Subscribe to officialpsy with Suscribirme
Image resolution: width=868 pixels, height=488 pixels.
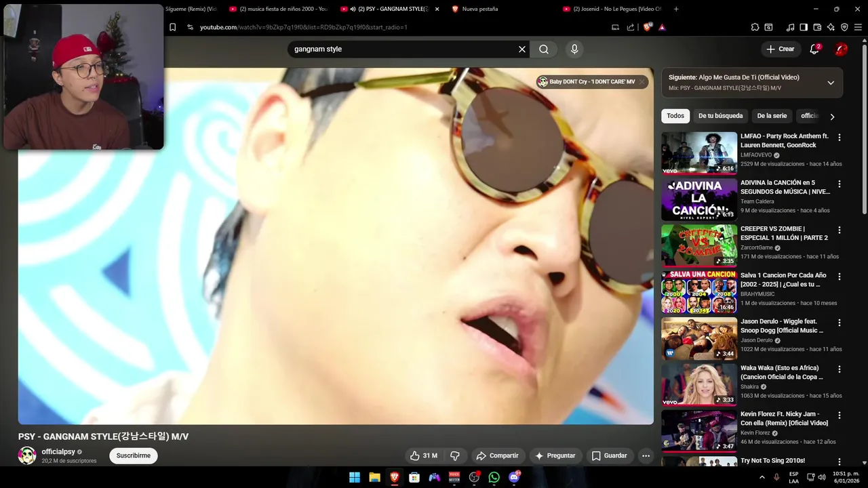coord(134,455)
